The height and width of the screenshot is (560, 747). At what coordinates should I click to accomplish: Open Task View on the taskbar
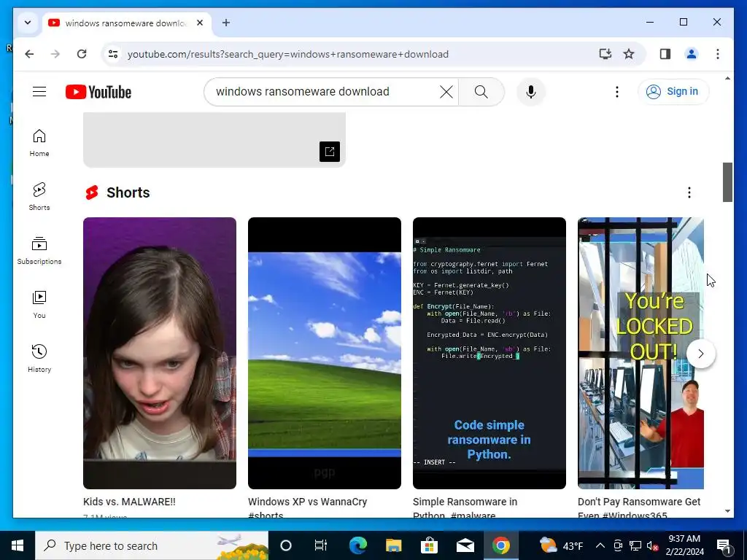321,545
